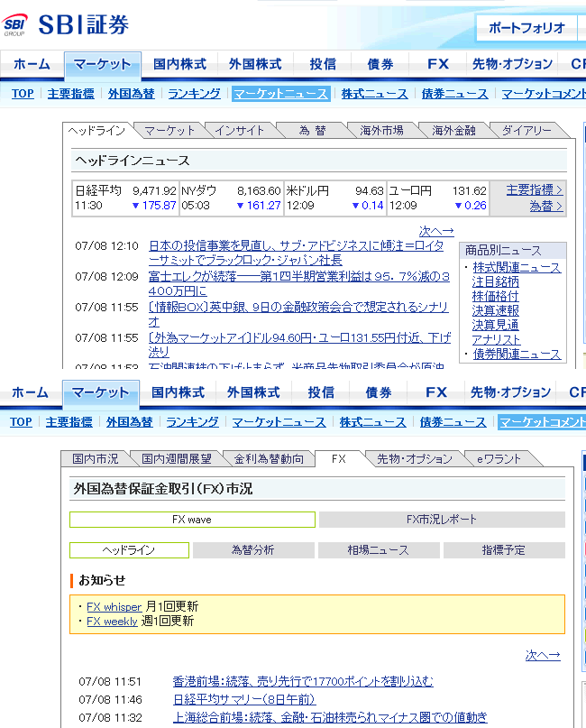Click the NYダウ value 8,163.60
586x728 pixels.
tap(259, 191)
